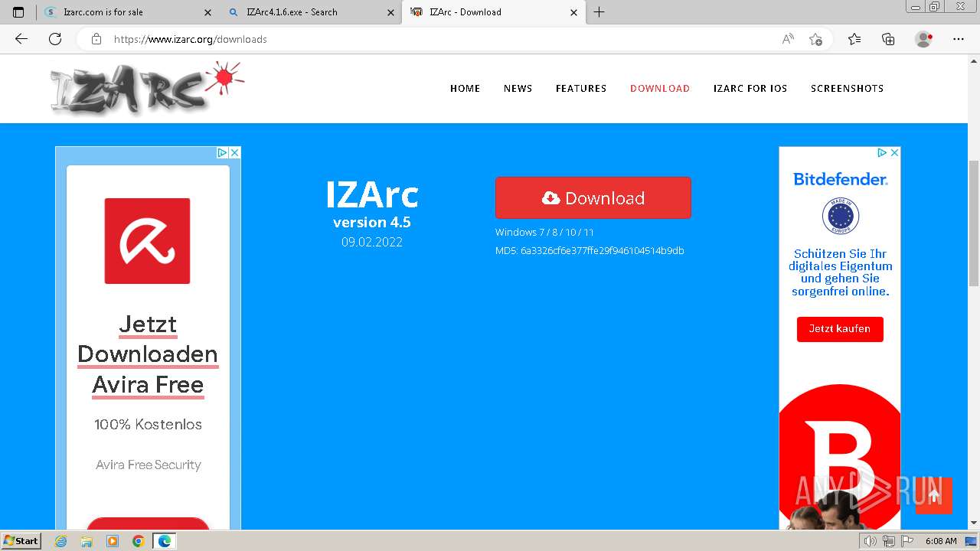Open media player from taskbar
The height and width of the screenshot is (551, 980).
[113, 541]
